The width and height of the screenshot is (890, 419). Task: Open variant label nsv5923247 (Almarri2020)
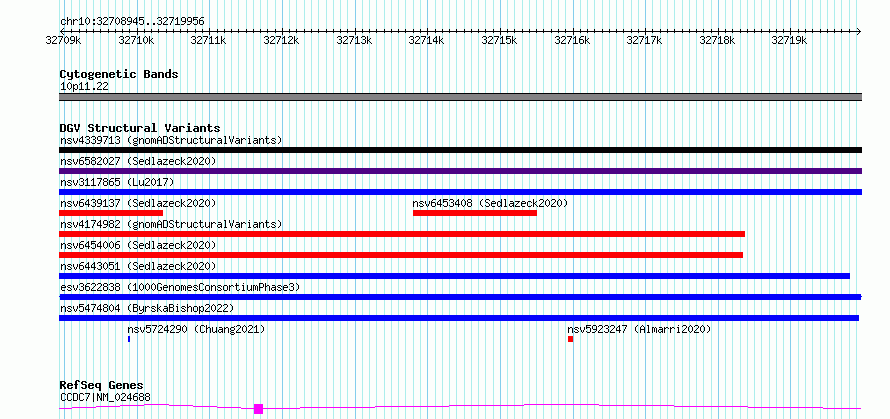pyautogui.click(x=639, y=329)
